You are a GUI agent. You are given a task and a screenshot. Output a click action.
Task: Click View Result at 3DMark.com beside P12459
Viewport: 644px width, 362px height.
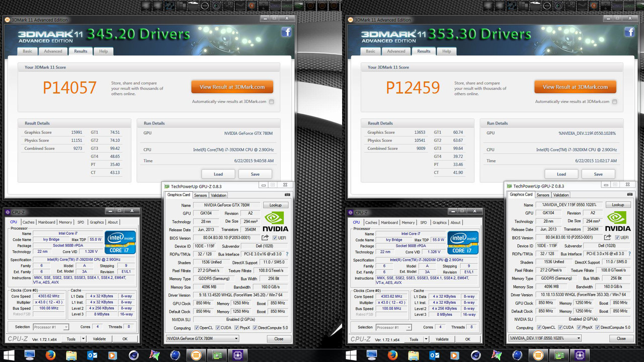coord(575,86)
